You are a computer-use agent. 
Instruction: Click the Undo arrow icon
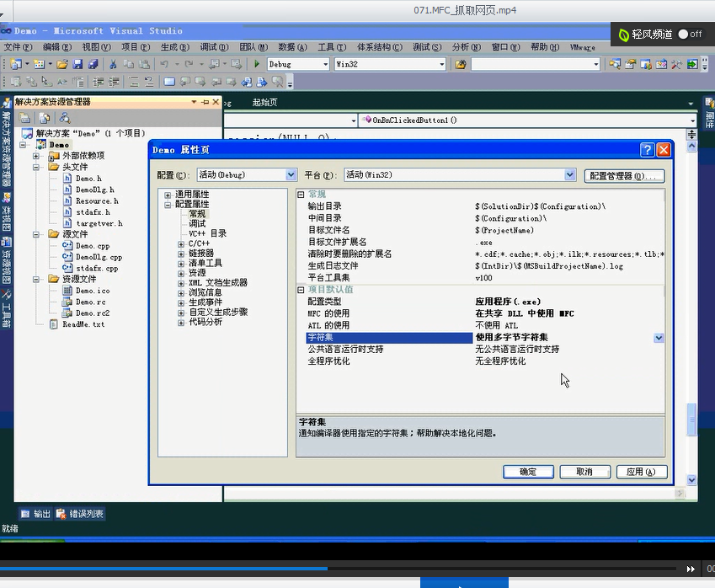[164, 64]
